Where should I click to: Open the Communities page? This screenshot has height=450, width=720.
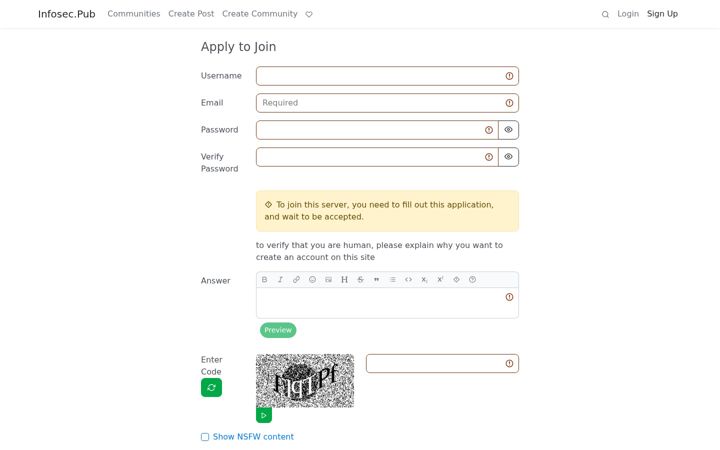(x=134, y=14)
